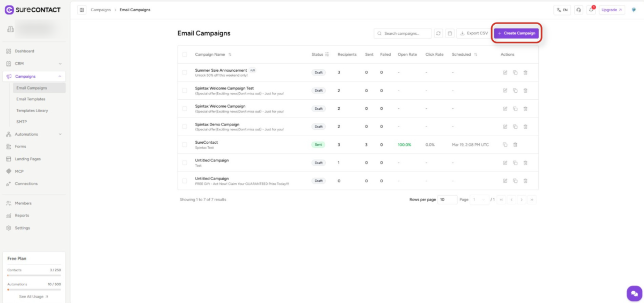
Task: Duplicate the Untitled Campaign with Test subject
Action: [x=515, y=162]
